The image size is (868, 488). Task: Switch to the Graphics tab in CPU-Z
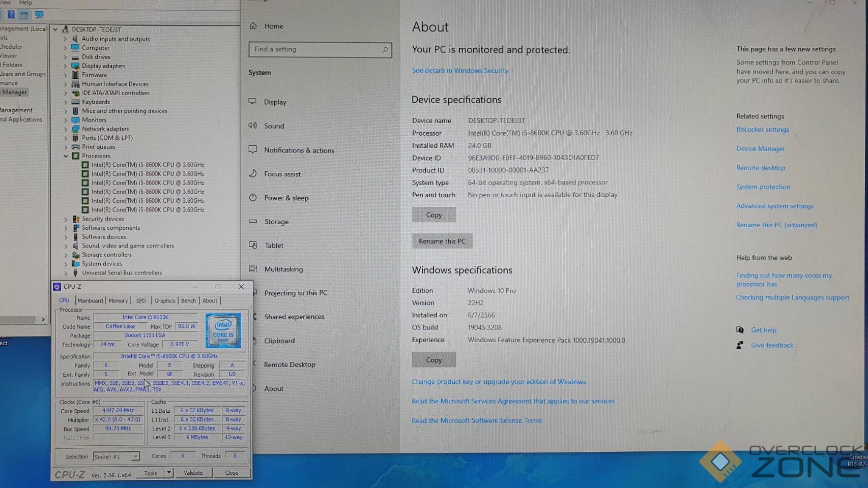(x=165, y=300)
